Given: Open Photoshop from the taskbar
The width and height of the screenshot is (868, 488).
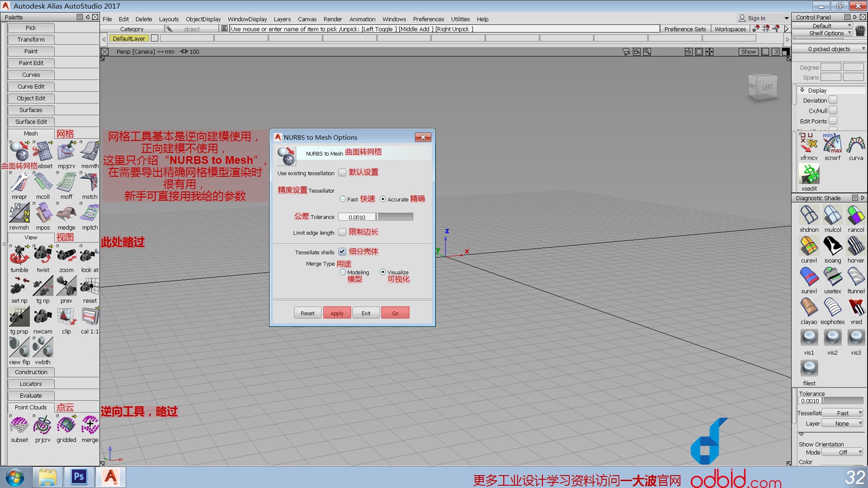Looking at the screenshot, I should (x=79, y=477).
